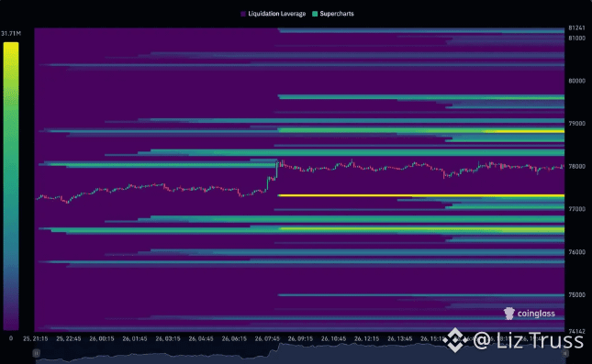Viewport: 592px width, 364px height.
Task: Click the 74142 bottom price axis label
Action: point(576,331)
